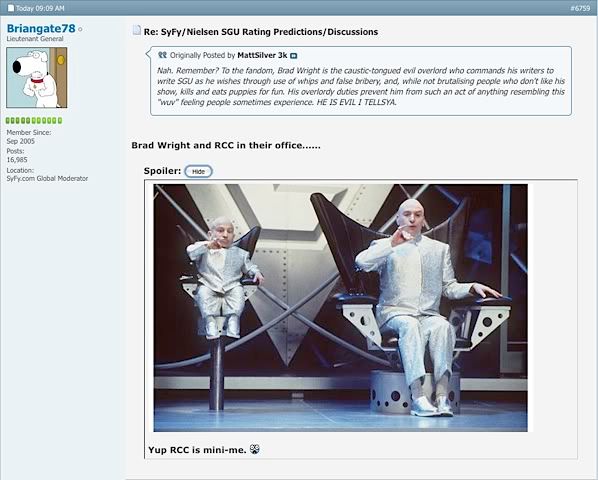
Task: Select the post title Re: SyFy/Nielsen SGU Rating
Action: [x=261, y=32]
